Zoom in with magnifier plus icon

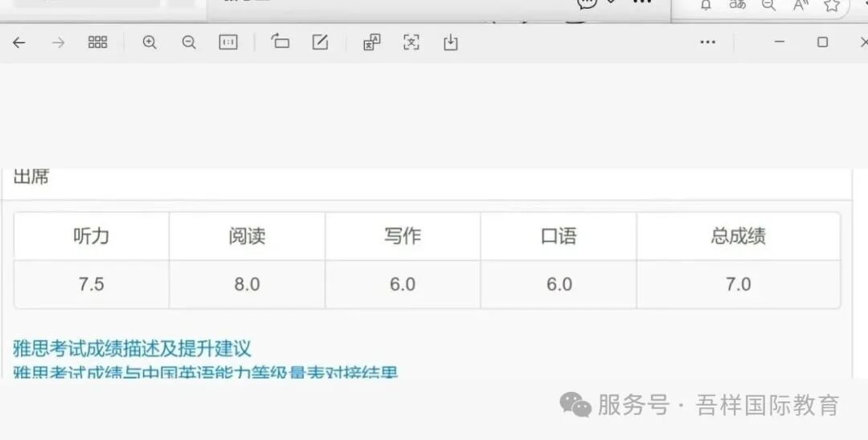[x=149, y=43]
